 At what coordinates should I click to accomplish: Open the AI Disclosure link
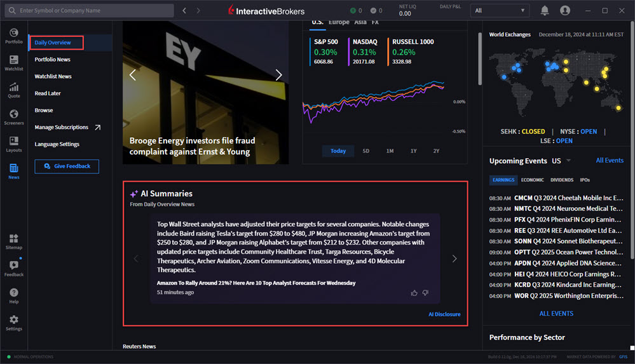point(444,314)
